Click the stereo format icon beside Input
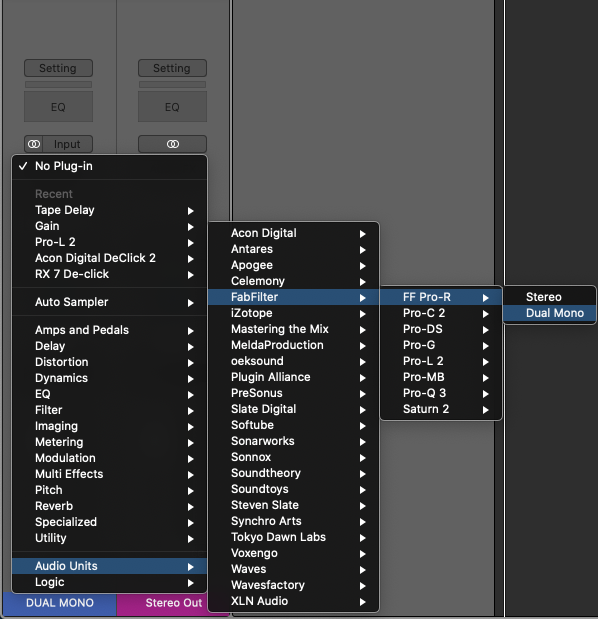The image size is (598, 619). pyautogui.click(x=34, y=144)
